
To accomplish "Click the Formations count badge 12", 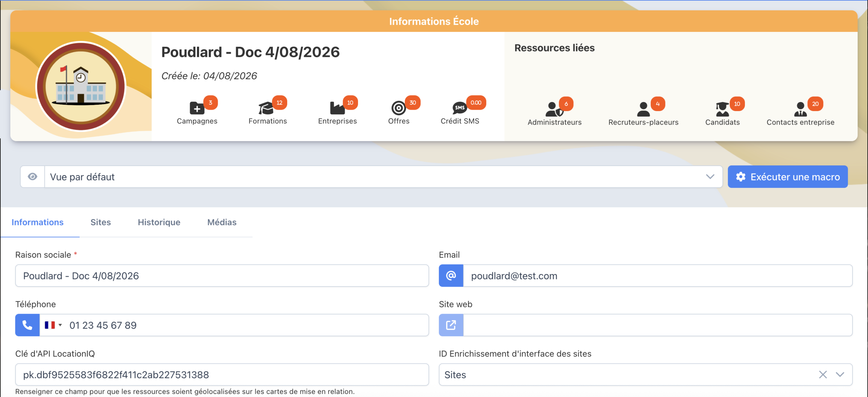I will coord(279,103).
